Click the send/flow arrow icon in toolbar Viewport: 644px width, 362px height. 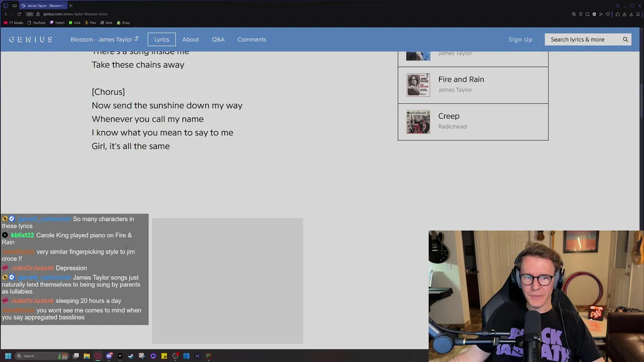pos(601,14)
